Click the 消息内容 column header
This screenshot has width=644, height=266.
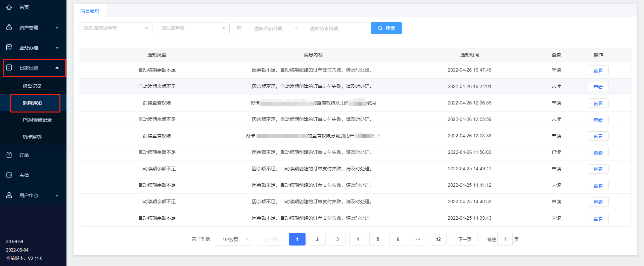(x=313, y=55)
